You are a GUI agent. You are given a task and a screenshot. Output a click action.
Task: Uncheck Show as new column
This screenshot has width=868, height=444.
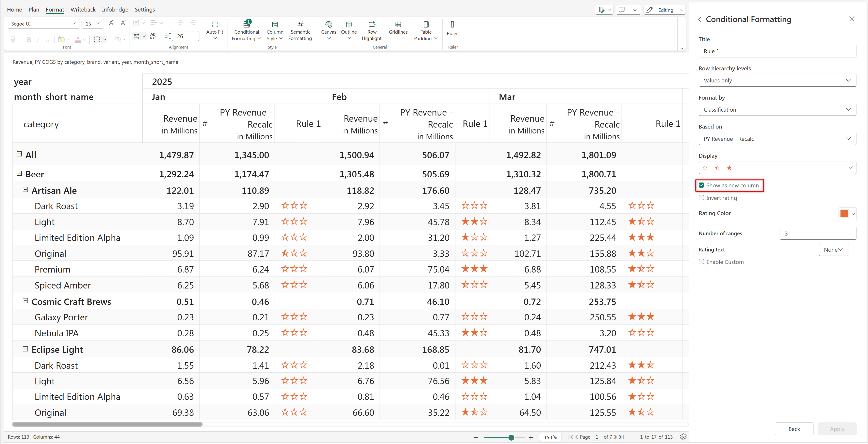pos(701,185)
